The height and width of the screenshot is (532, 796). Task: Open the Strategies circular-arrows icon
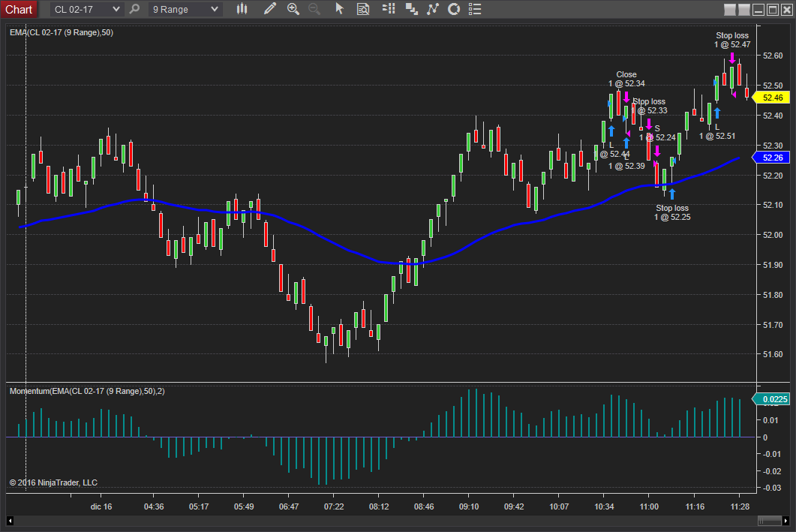coord(454,9)
